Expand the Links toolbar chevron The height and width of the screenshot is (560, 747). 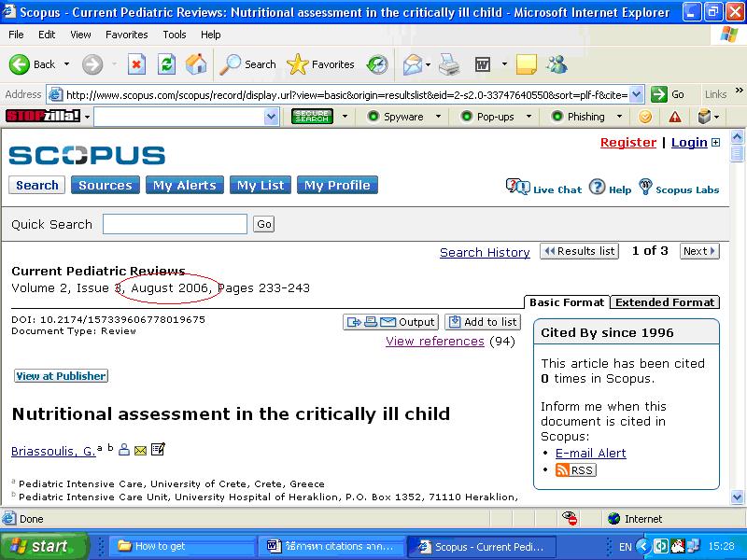739,90
